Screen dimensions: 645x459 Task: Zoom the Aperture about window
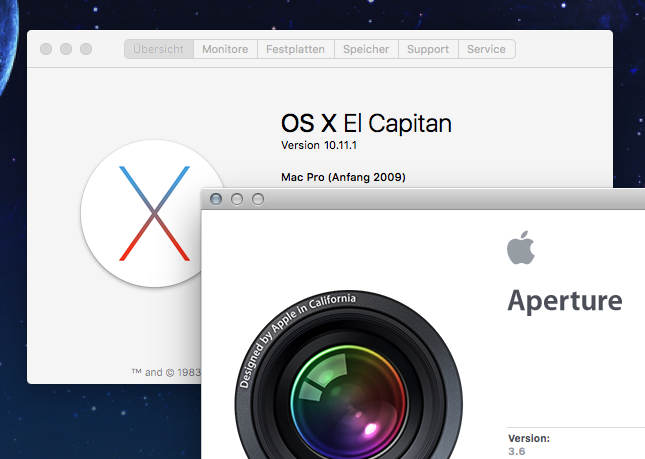[258, 199]
